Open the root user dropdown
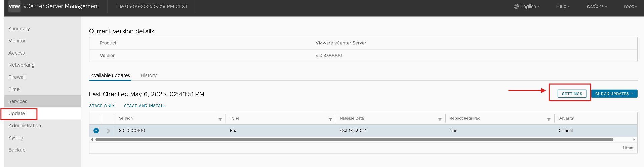 coord(631,6)
